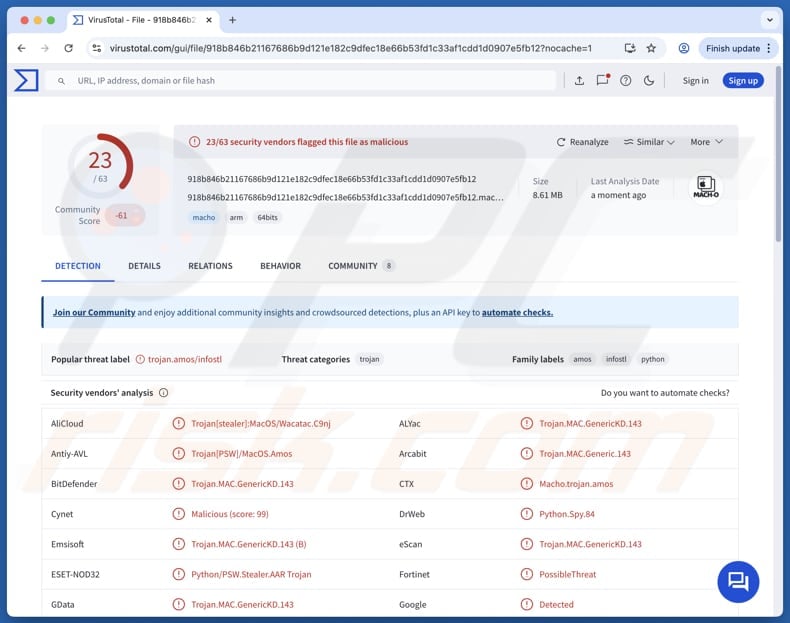Expand the Similar dropdown
Screen dimensions: 790x623
[x=649, y=142]
